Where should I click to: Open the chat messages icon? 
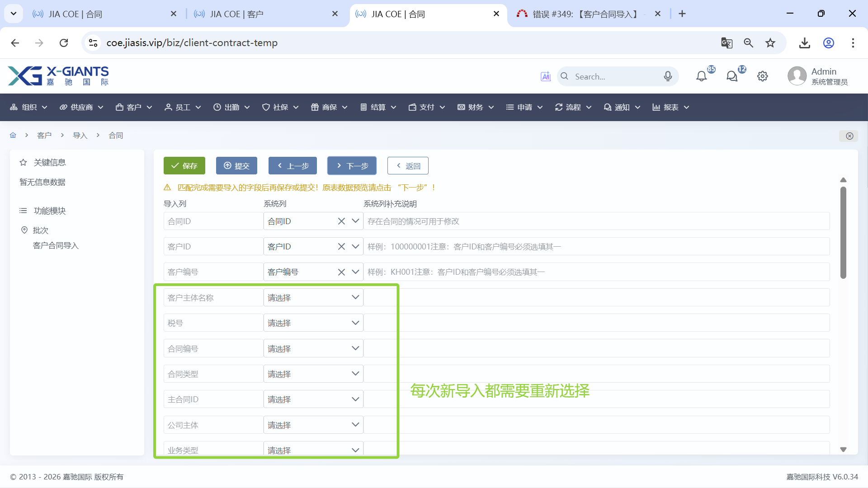(732, 76)
